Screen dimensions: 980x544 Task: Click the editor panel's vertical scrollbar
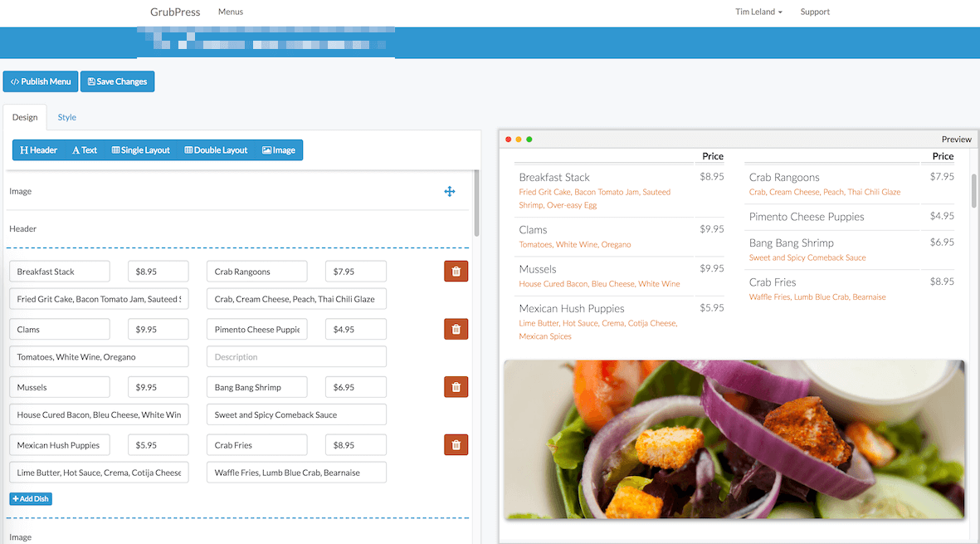tap(476, 203)
